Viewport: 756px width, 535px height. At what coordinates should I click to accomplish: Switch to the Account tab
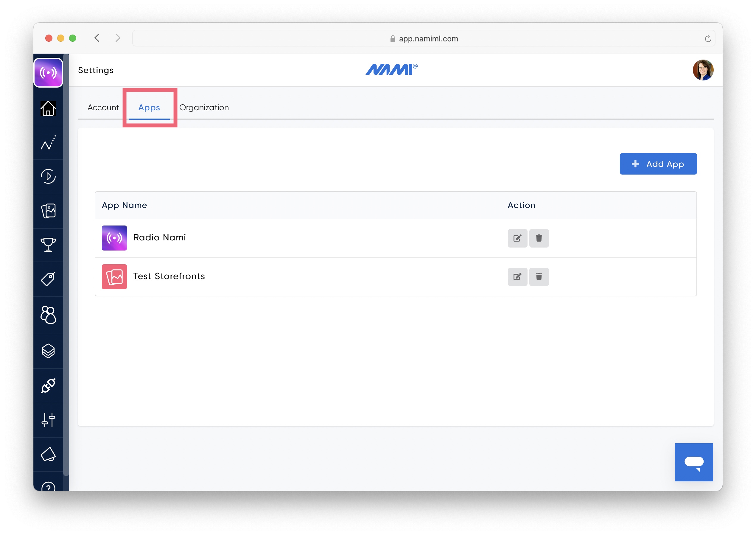point(103,108)
